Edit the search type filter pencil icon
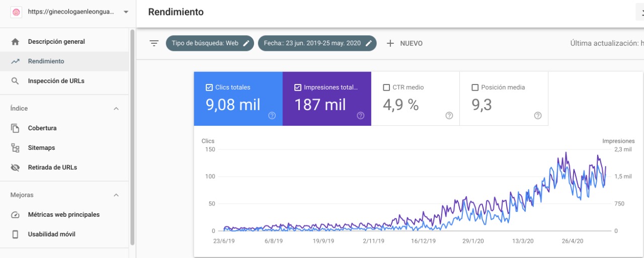Image resolution: width=644 pixels, height=258 pixels. pos(246,43)
